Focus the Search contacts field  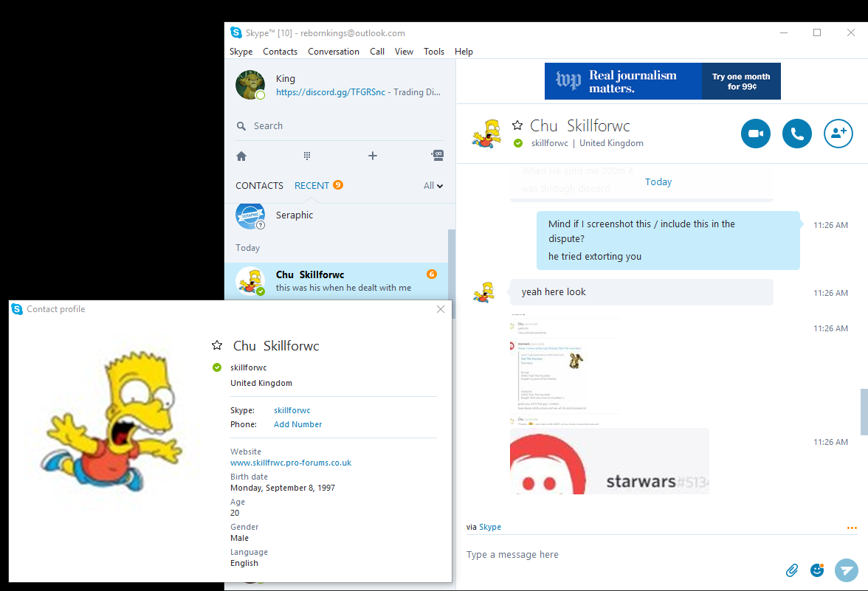coord(340,126)
